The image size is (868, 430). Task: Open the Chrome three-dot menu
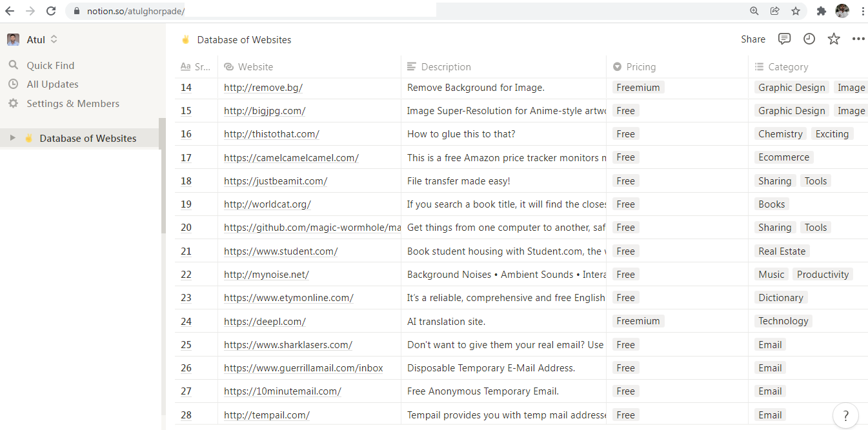(x=863, y=11)
